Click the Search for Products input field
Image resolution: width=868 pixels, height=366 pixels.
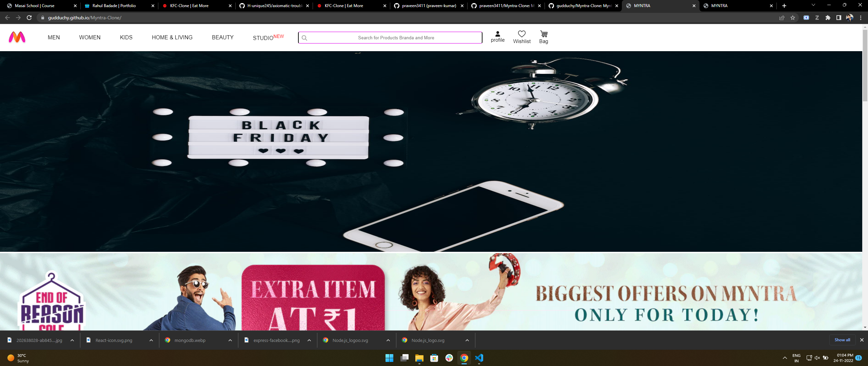click(x=390, y=38)
